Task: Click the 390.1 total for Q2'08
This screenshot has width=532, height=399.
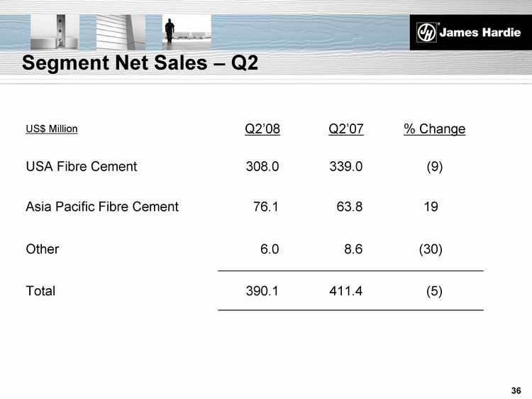Action: coord(262,290)
